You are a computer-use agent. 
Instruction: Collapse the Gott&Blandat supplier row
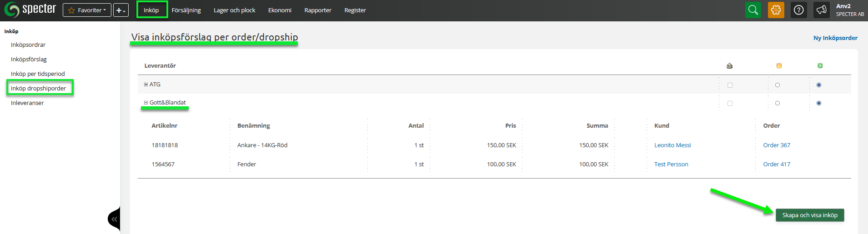click(146, 103)
